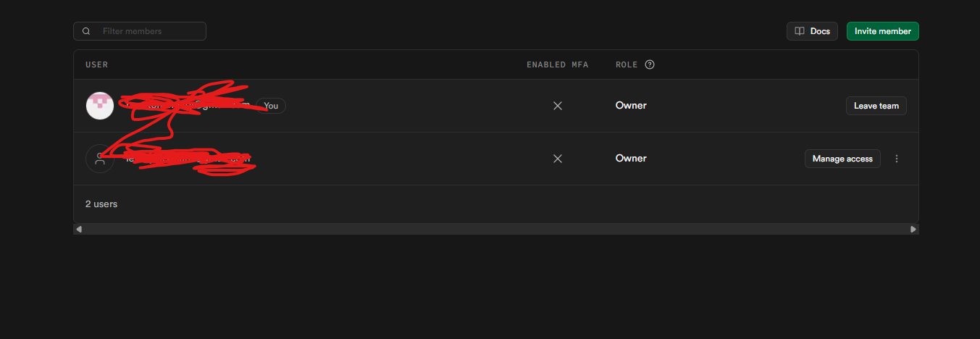Click the book icon on the Docs button

(x=800, y=31)
